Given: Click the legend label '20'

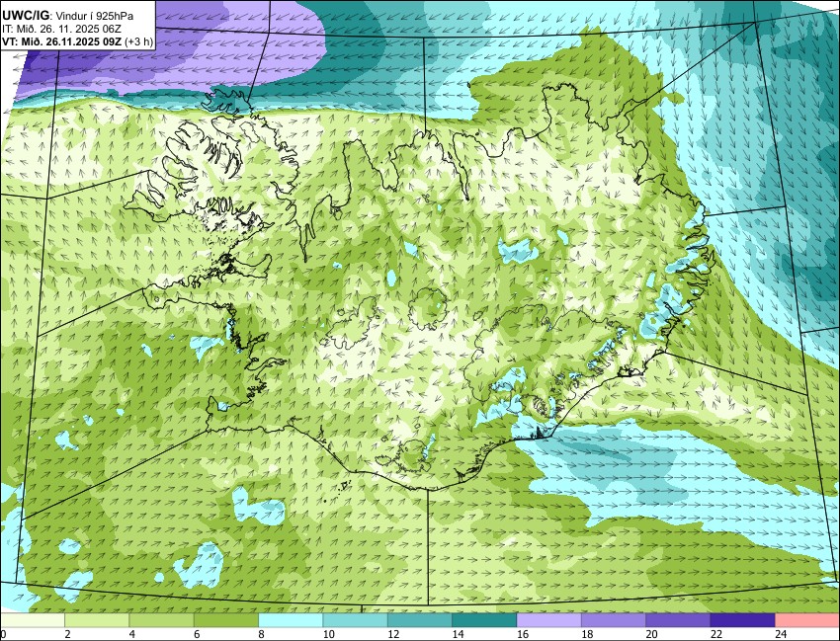Looking at the screenshot, I should tap(651, 634).
